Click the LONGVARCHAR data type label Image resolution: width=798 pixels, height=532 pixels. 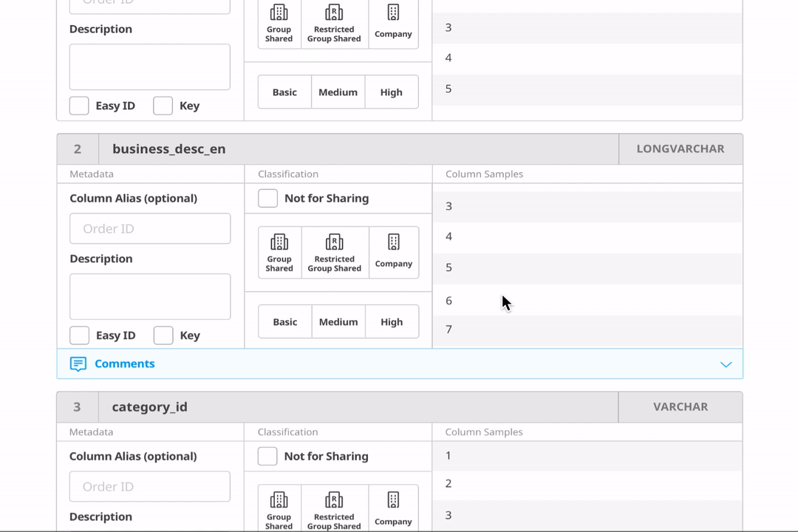click(681, 149)
